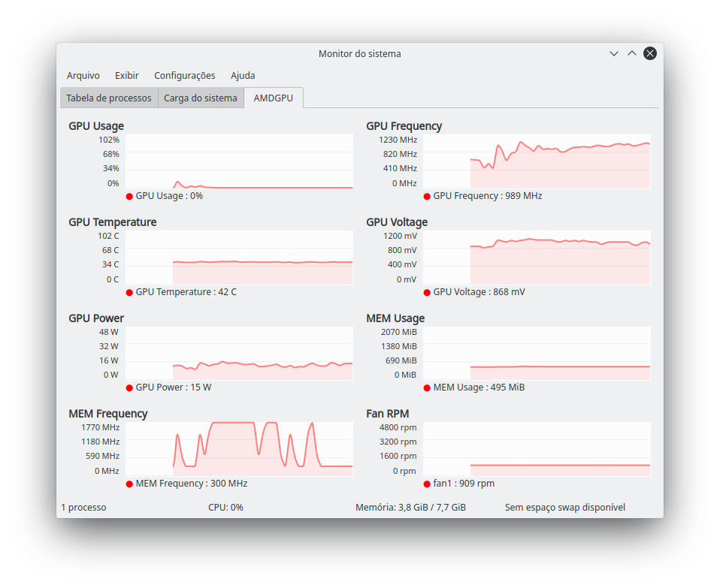Click the 'MEM Frequency : 300 MHz' legend text
720x588 pixels.
tap(192, 484)
